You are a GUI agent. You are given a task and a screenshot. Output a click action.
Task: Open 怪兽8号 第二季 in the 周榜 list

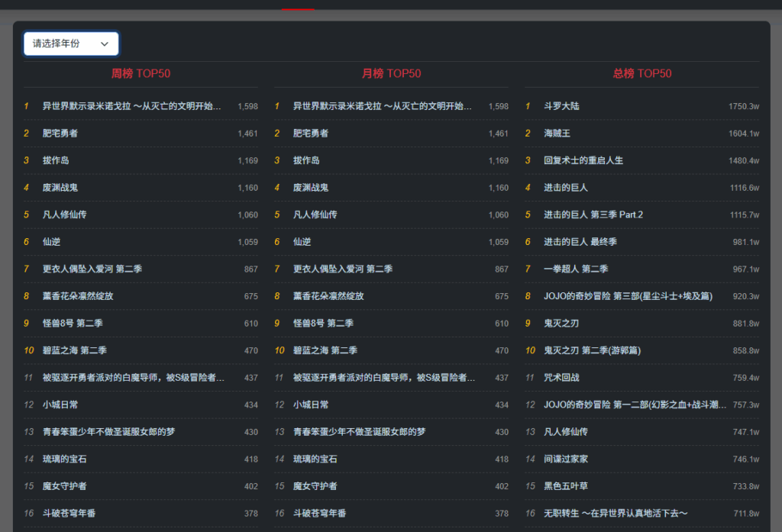[73, 323]
